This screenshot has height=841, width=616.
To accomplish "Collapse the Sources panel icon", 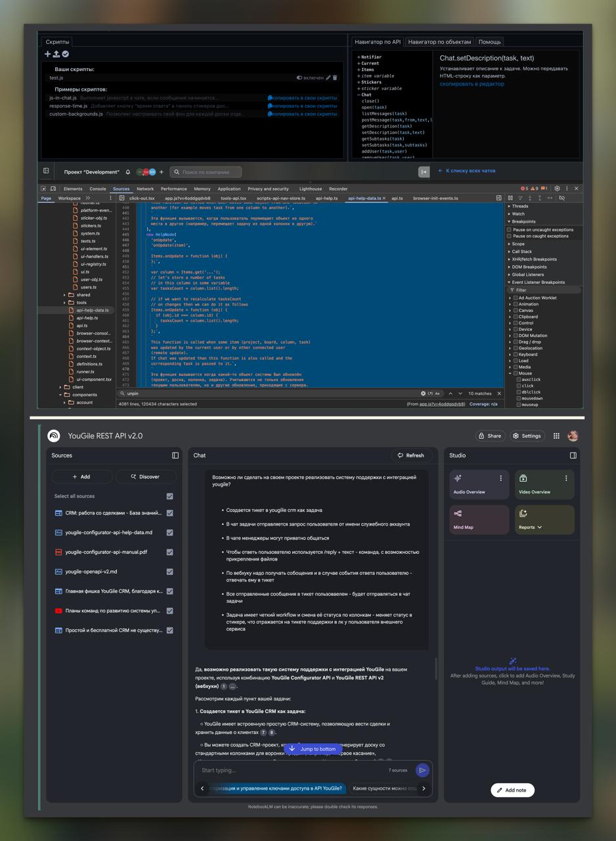I will click(175, 455).
